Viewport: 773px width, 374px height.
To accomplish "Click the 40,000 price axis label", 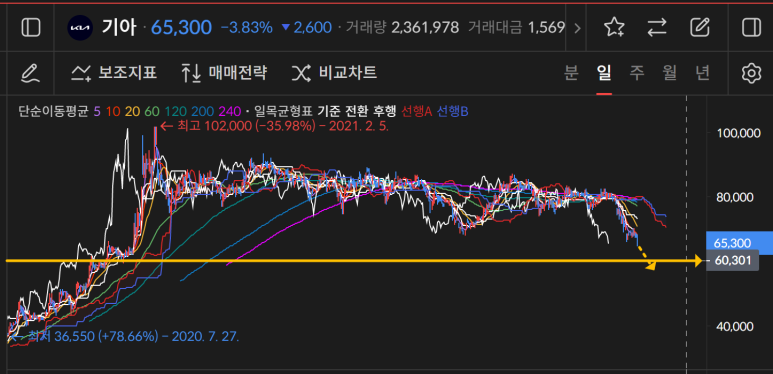I will point(736,326).
